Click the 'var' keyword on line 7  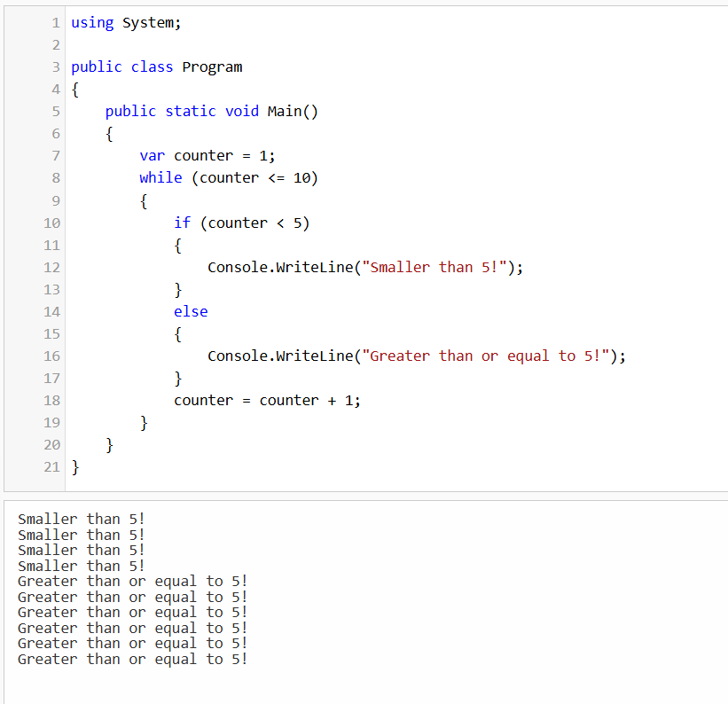152,155
